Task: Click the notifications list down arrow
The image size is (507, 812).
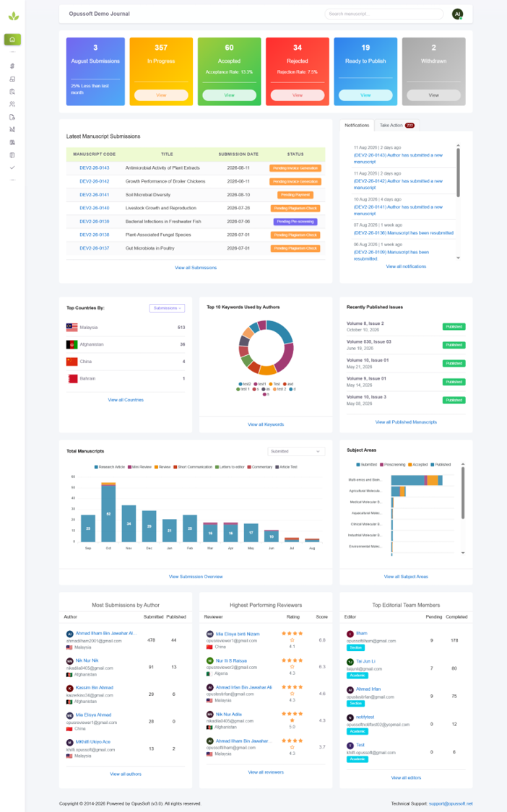Action: coord(458,258)
